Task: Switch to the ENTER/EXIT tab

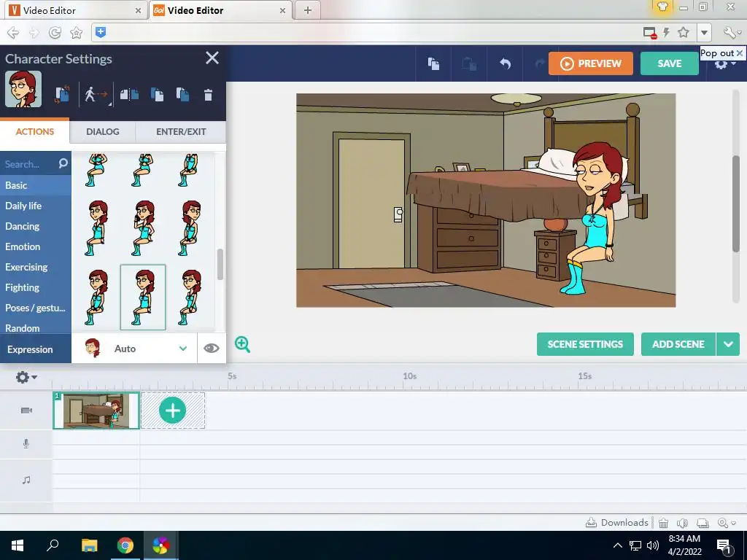Action: [181, 131]
